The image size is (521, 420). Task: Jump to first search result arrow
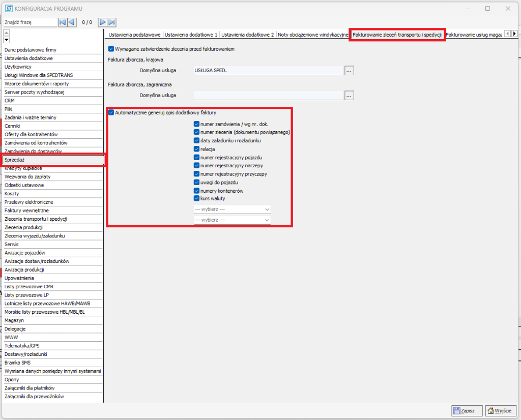click(63, 22)
